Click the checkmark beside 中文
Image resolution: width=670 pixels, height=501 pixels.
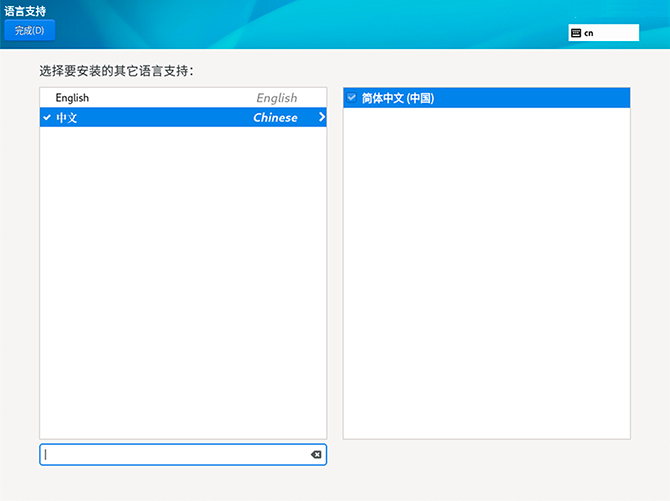(47, 117)
